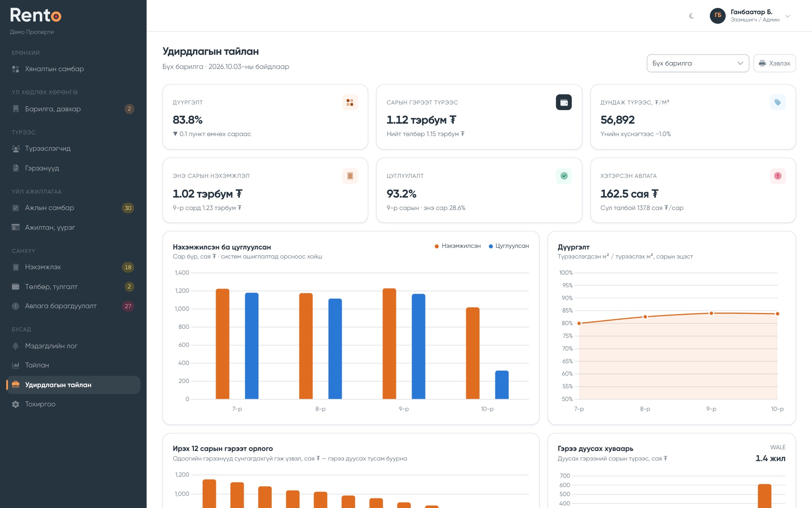Screen dimensions: 812x508
Task: Click the 162.5 сая ₮ overdue value
Action: 629,194
